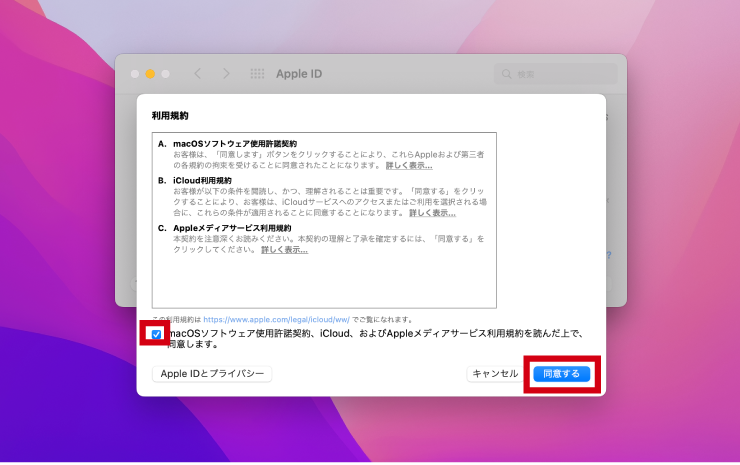Click the 同意する button
Viewport: 740px width, 465px height.
pos(562,374)
